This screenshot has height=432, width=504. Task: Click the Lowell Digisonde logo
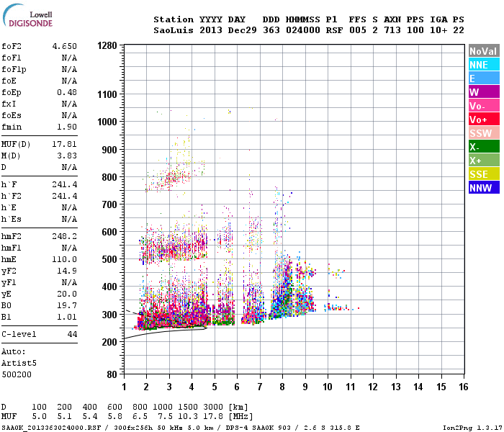click(x=27, y=15)
